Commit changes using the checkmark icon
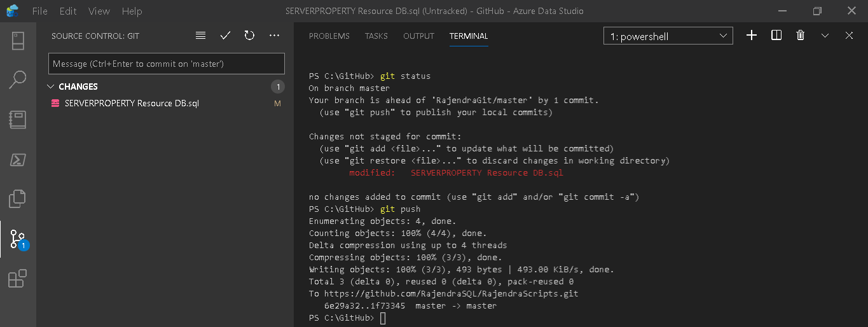Screen dimensions: 868x327 coord(225,36)
